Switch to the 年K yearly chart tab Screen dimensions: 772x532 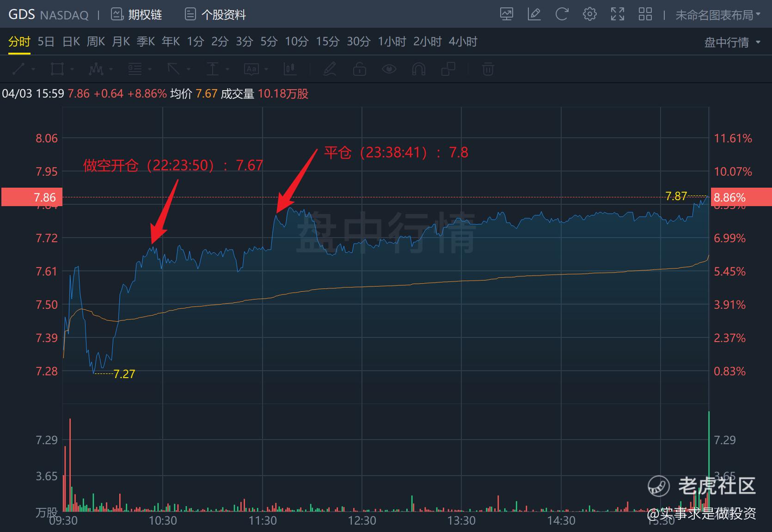click(171, 42)
